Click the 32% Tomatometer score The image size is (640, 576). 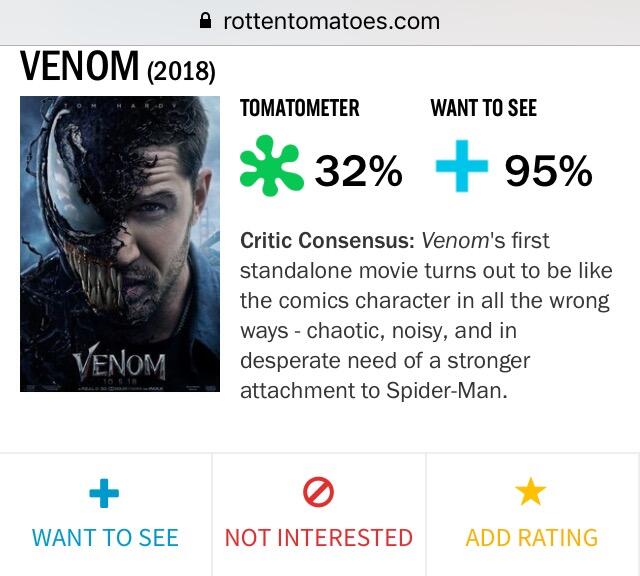[x=359, y=172]
